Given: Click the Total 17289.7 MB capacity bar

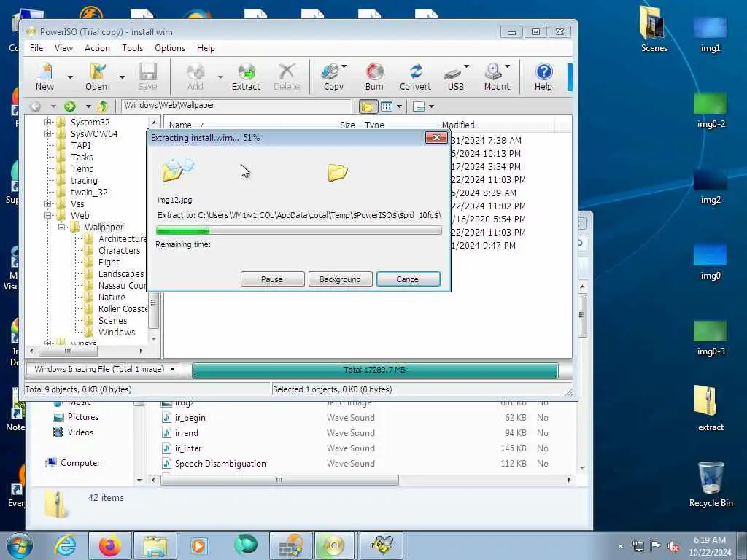Looking at the screenshot, I should point(375,370).
